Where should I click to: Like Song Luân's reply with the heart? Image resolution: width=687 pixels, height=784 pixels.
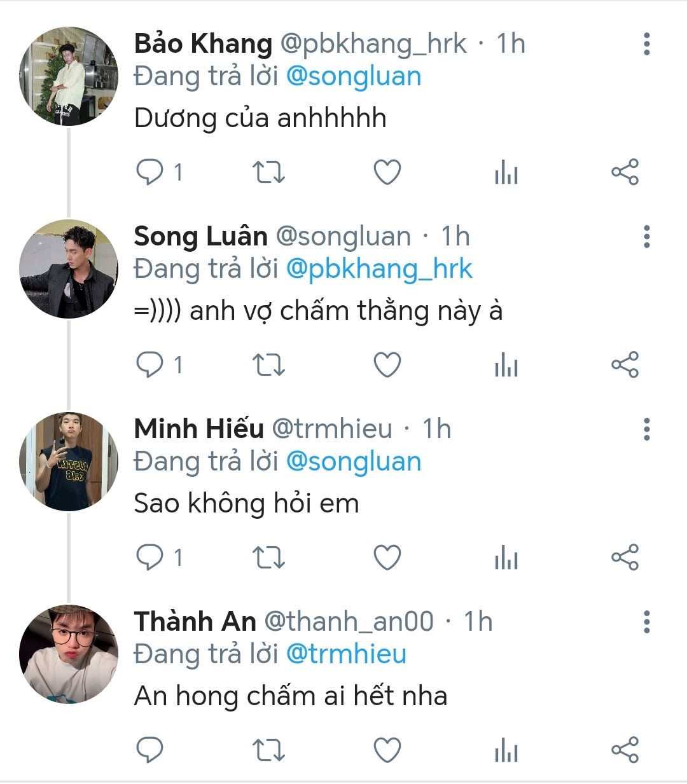point(387,365)
